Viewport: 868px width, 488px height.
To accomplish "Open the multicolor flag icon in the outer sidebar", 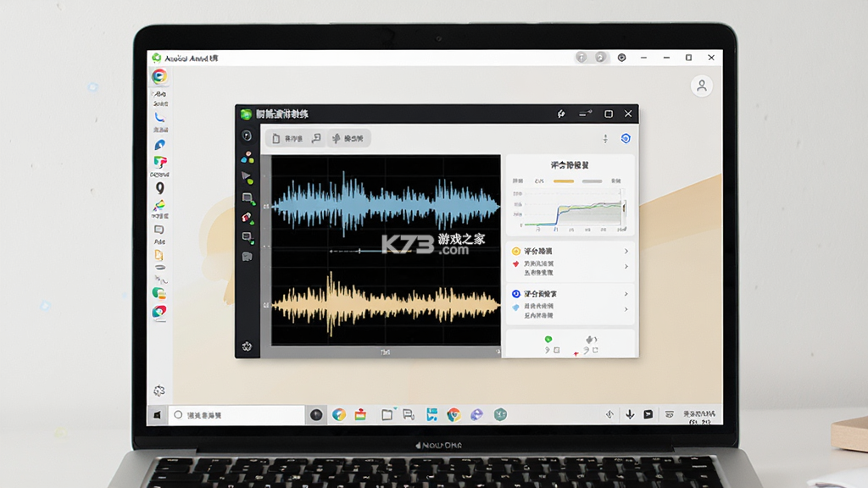I will click(160, 162).
